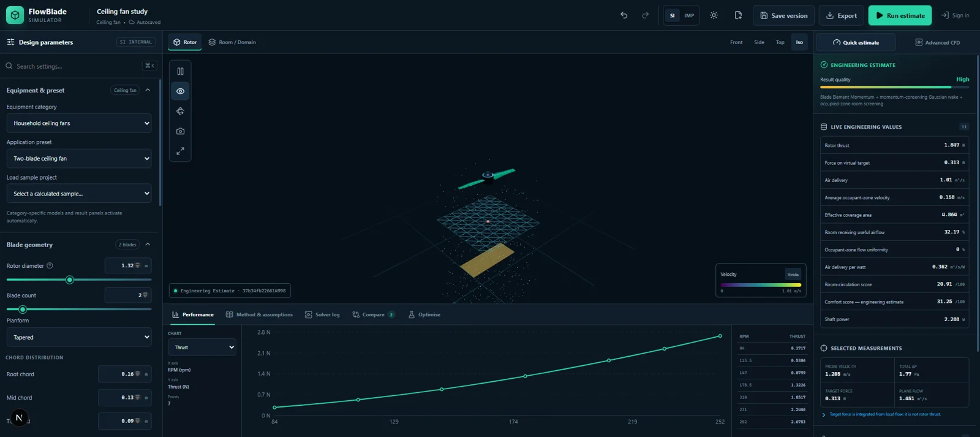Click the live values count badge 11
The width and height of the screenshot is (980, 437).
(x=963, y=127)
